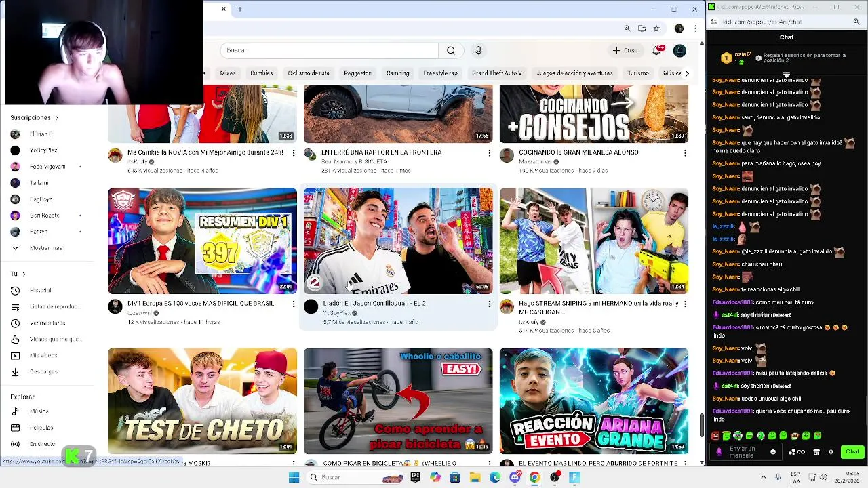The height and width of the screenshot is (488, 868).
Task: Click the YouTube search magnifier button
Action: click(451, 50)
